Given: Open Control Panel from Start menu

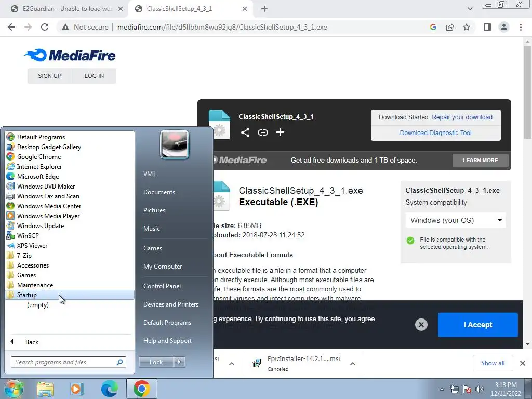Looking at the screenshot, I should [x=162, y=286].
